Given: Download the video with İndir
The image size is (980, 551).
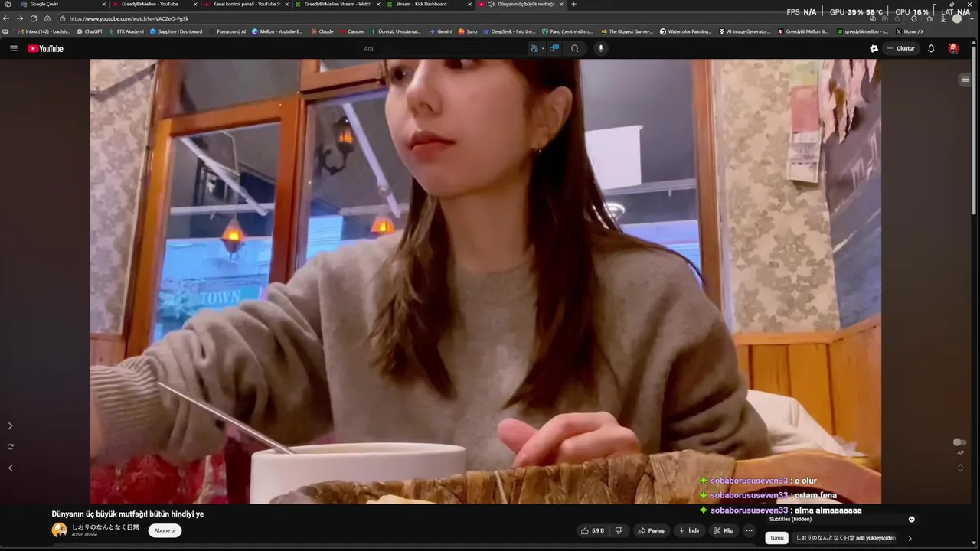Looking at the screenshot, I should point(689,530).
